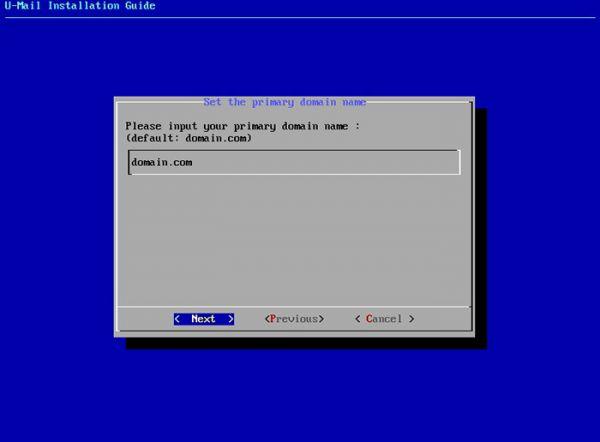Click the 'U-Mail Installation Guide' header
This screenshot has height=442, width=600.
tap(80, 6)
